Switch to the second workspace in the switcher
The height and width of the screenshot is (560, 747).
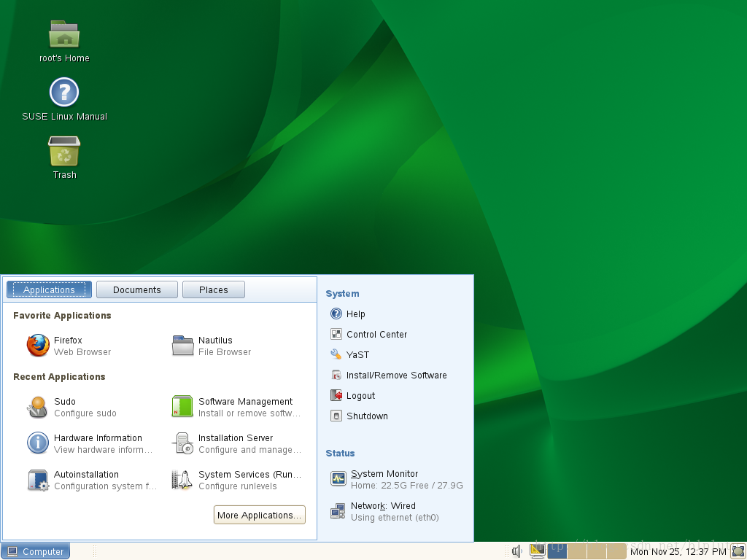tap(577, 551)
